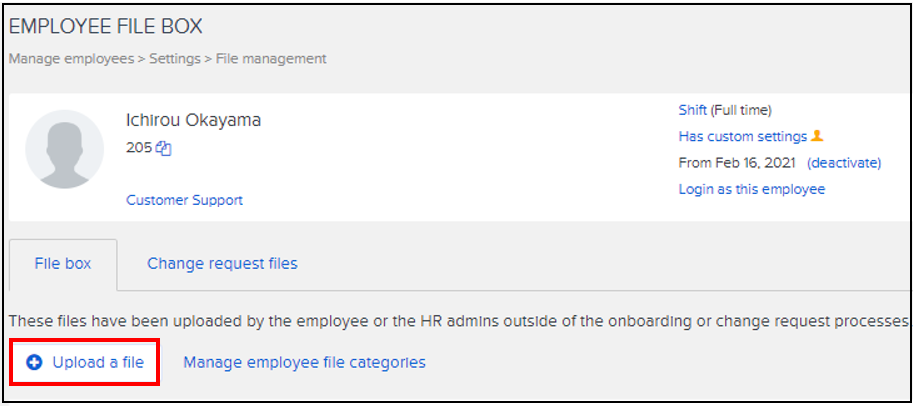Open Manage employee file categories
The height and width of the screenshot is (406, 913).
[x=304, y=362]
